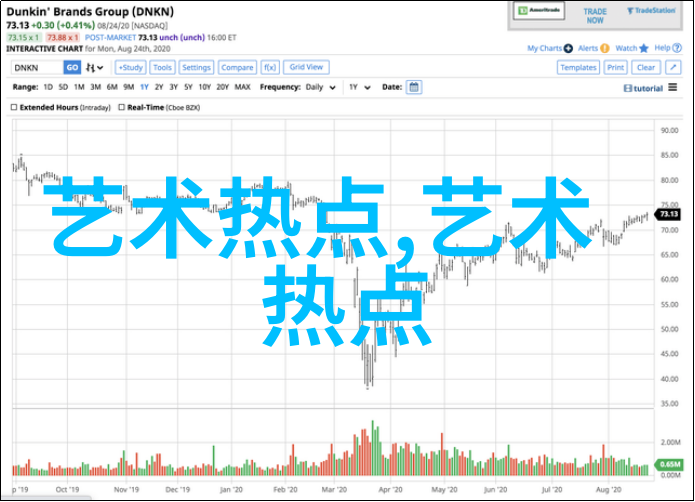Click the GO button next to symbol
695x502 pixels.
72,68
